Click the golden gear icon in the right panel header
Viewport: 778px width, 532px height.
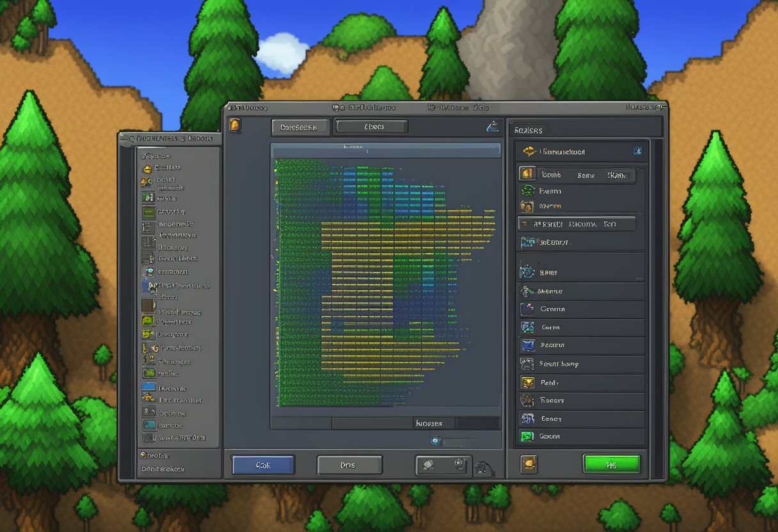(x=530, y=151)
